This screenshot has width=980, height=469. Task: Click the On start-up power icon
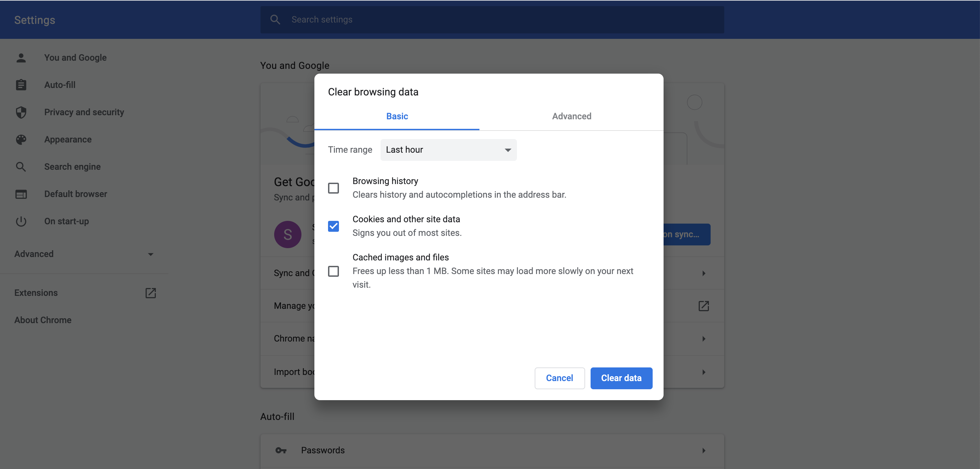click(21, 221)
